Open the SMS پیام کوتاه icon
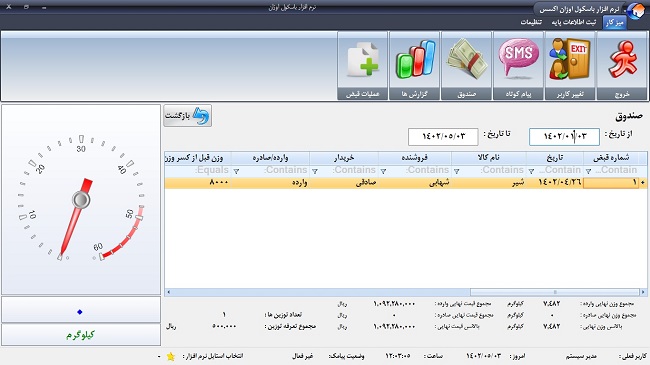 [x=518, y=66]
